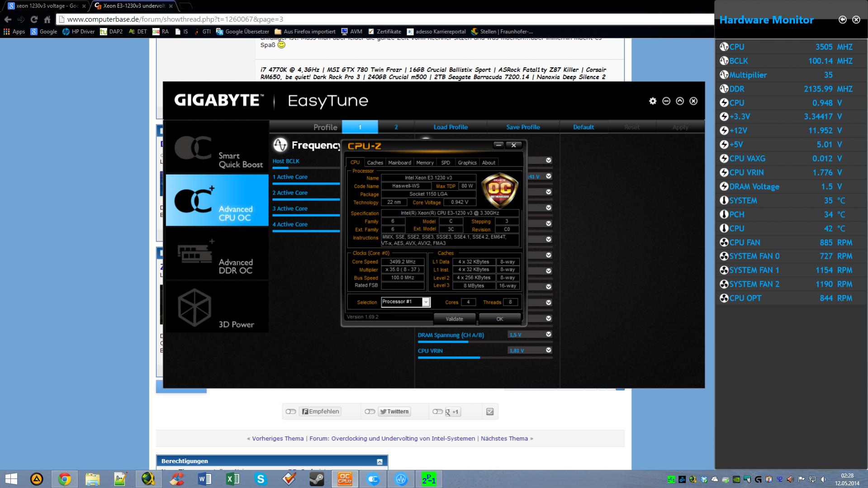This screenshot has width=868, height=488.
Task: Switch to EasyTune taskbar button
Action: (373, 479)
